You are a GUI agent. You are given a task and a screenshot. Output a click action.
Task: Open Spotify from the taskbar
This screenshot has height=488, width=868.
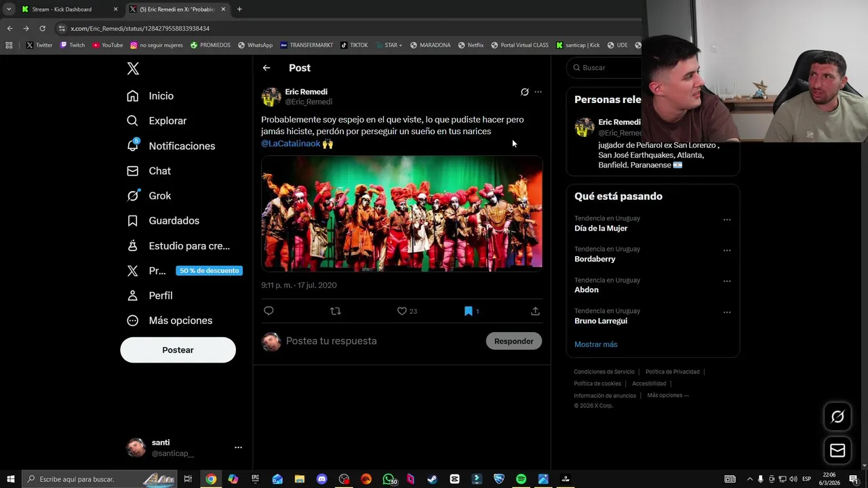point(521,479)
